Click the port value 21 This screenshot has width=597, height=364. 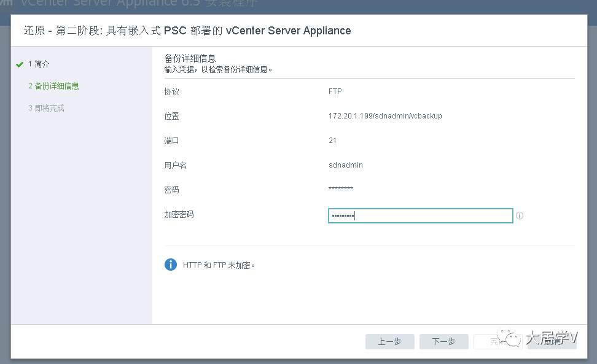coord(332,141)
